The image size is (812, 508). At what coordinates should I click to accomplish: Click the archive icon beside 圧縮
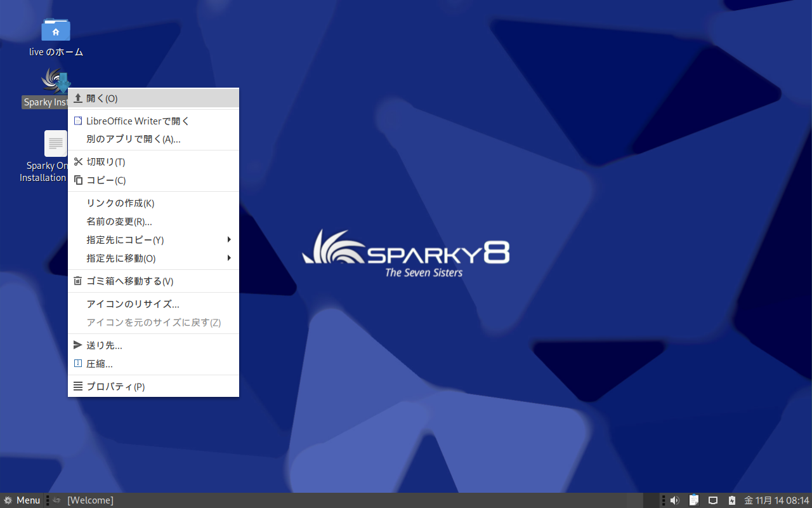click(78, 364)
